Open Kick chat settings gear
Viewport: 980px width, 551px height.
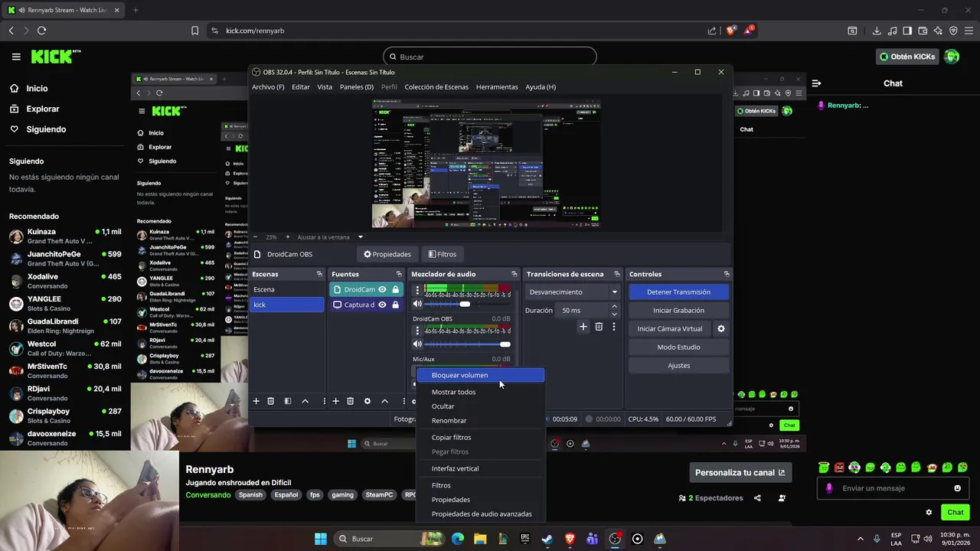(x=929, y=512)
